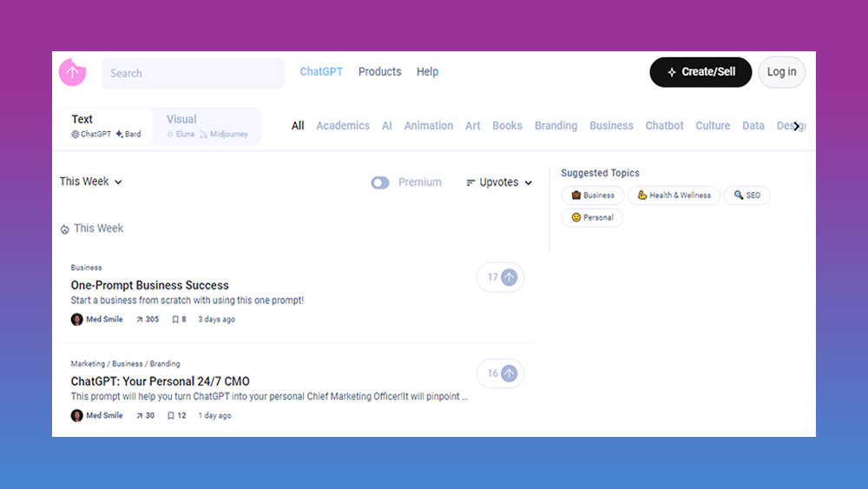868x489 pixels.
Task: Upvote the One-Prompt Business Success post
Action: pos(510,277)
